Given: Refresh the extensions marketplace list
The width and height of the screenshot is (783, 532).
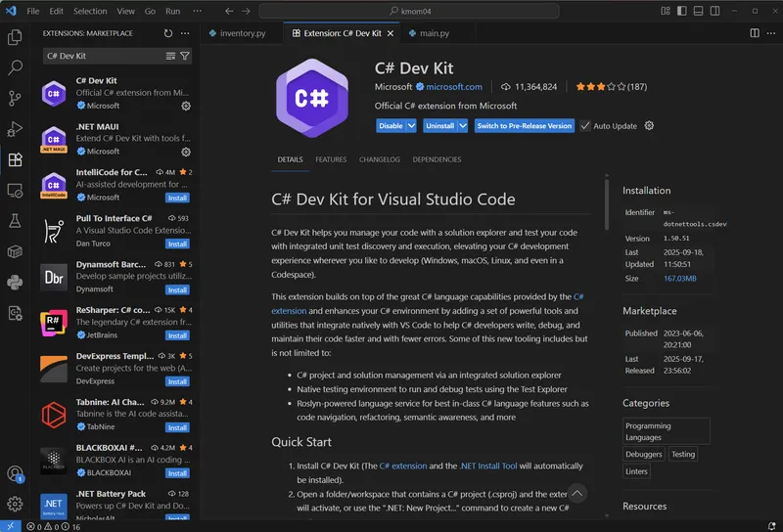Looking at the screenshot, I should (x=168, y=33).
